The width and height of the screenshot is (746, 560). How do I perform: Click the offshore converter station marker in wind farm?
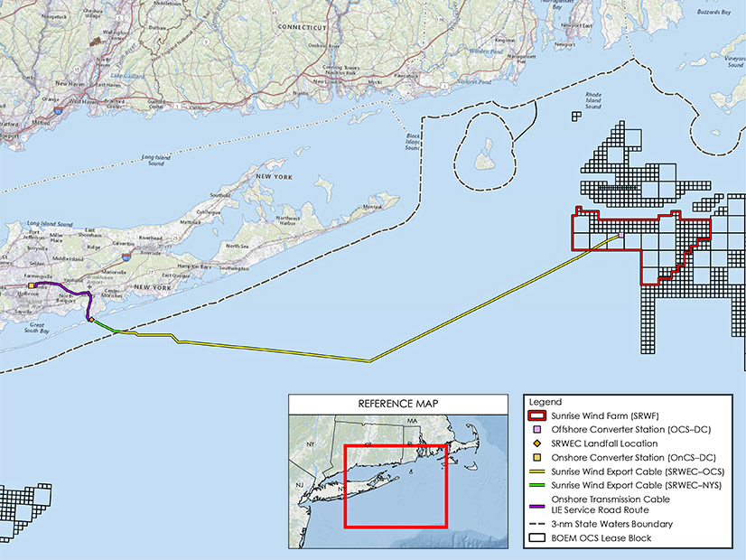[620, 236]
